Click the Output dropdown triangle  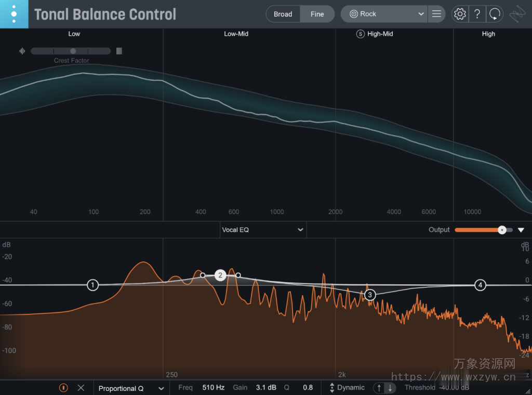[521, 230]
